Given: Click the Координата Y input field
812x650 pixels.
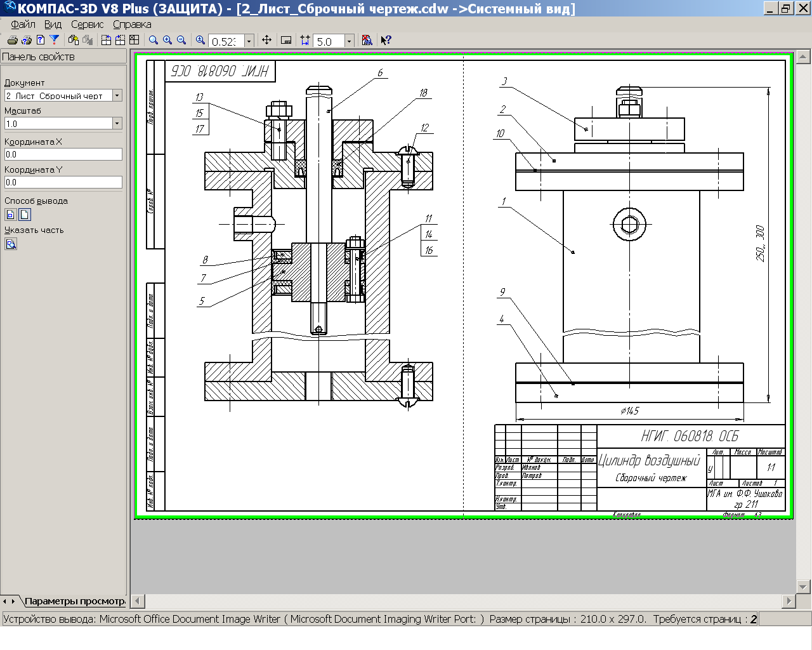Looking at the screenshot, I should coord(63,182).
